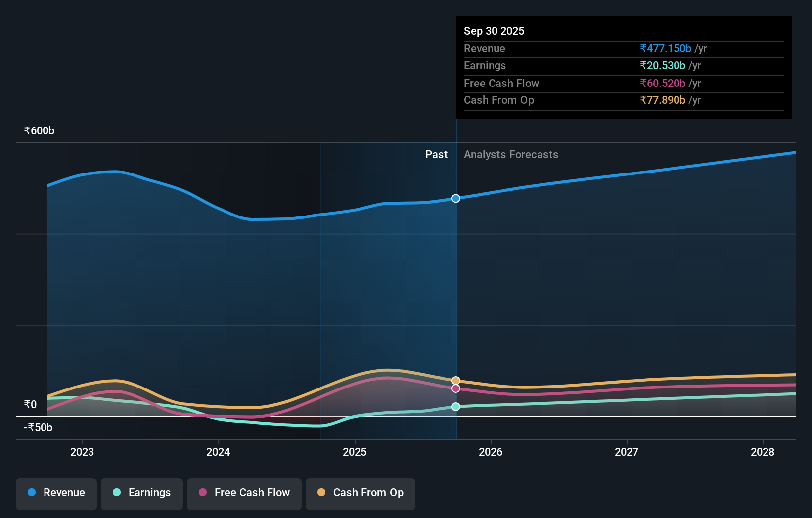Click the pink Free Cash Flow color swatch

pos(202,493)
